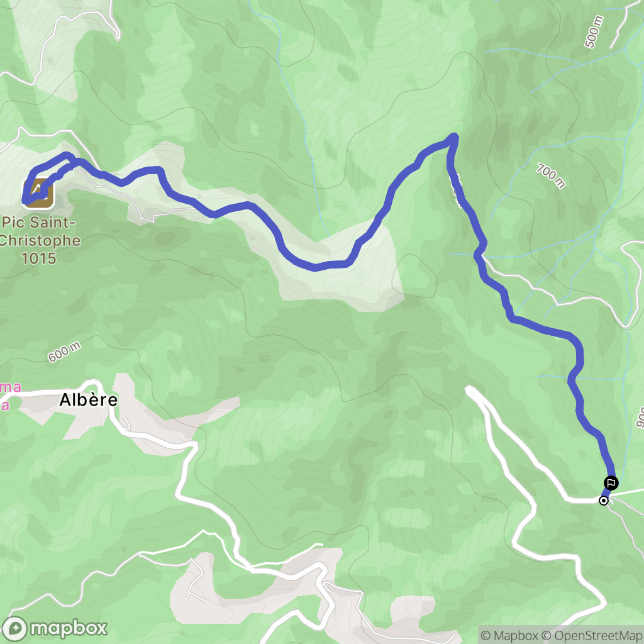Click the 600 m contour label
The height and width of the screenshot is (644, 644).
(64, 352)
